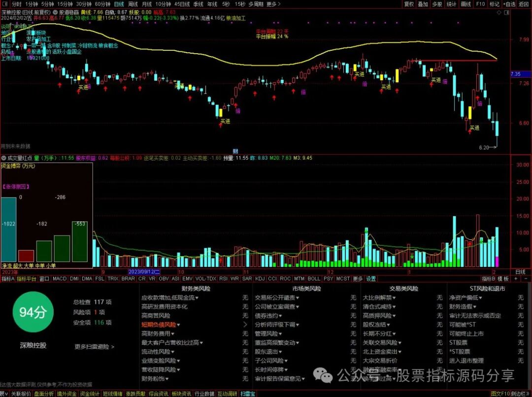Image resolution: width=532 pixels, height=397 pixels.
Task: Click the 统计 statistics button
Action: (x=451, y=4)
